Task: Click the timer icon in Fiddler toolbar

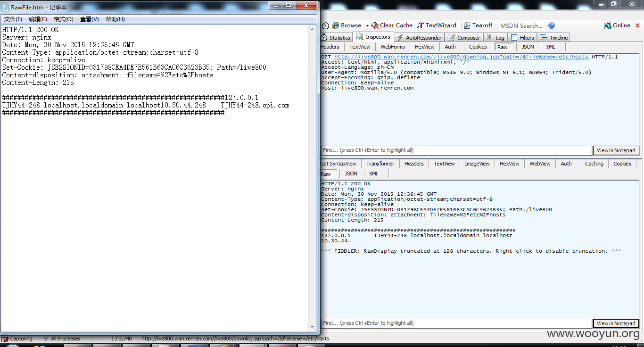Action: 326,25
